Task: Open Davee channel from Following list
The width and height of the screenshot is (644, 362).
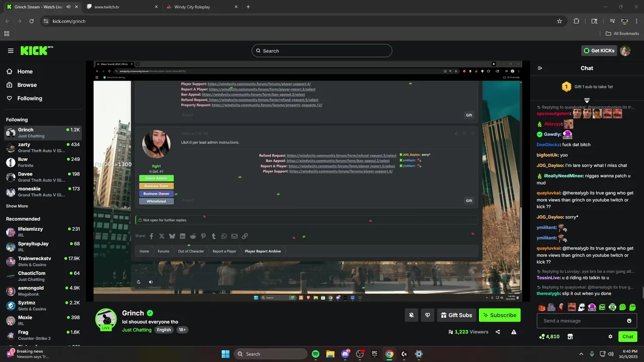Action: point(42,177)
